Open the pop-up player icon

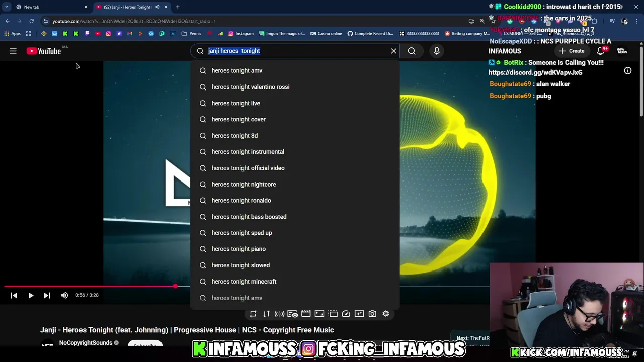(333, 314)
